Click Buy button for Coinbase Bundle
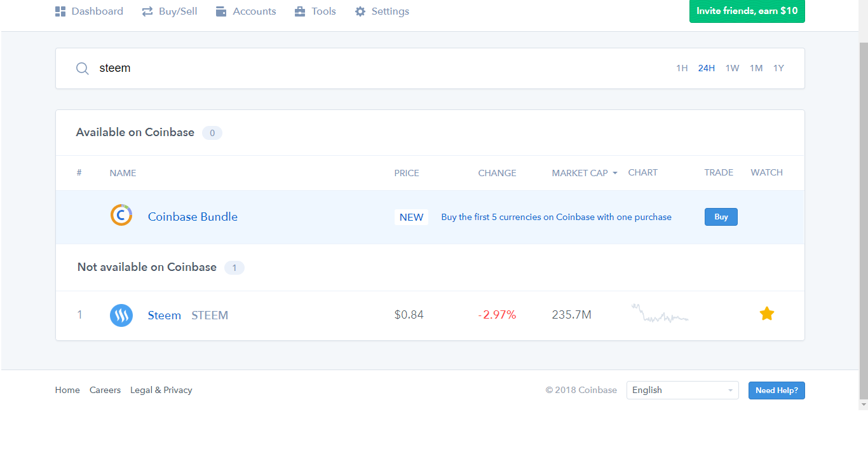The width and height of the screenshot is (868, 463). click(x=721, y=217)
